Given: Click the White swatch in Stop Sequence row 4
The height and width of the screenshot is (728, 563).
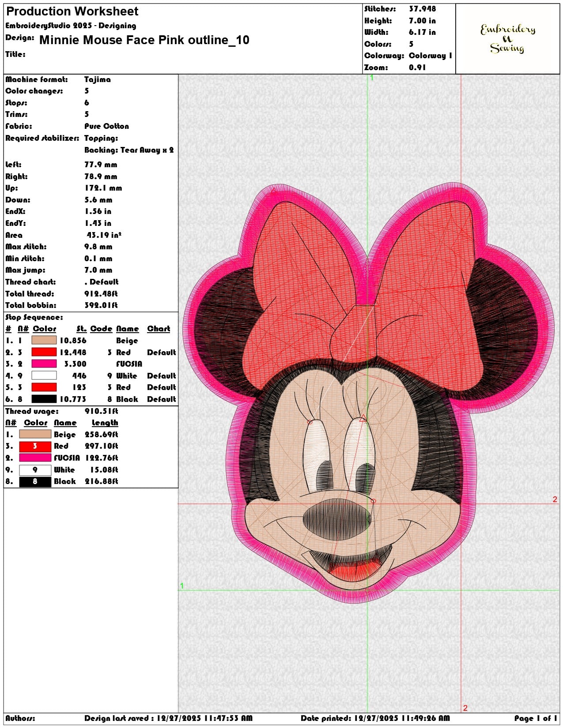Looking at the screenshot, I should coord(44,375).
